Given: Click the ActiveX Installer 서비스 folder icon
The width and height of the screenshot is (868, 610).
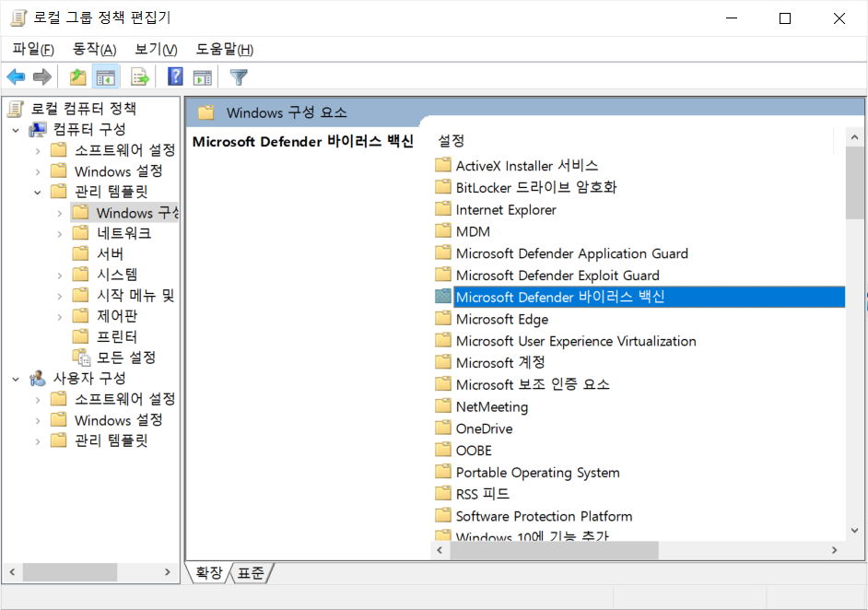Looking at the screenshot, I should [x=443, y=165].
